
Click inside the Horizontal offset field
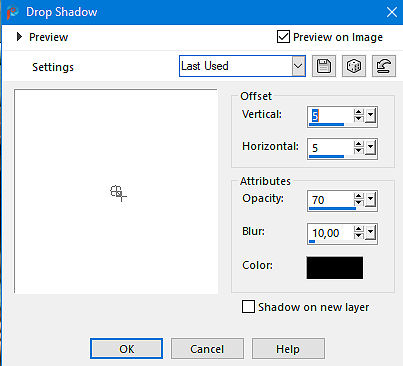(330, 148)
